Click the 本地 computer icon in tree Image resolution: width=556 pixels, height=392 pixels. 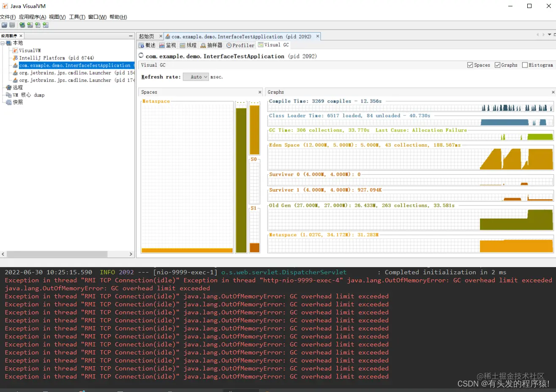(x=9, y=43)
